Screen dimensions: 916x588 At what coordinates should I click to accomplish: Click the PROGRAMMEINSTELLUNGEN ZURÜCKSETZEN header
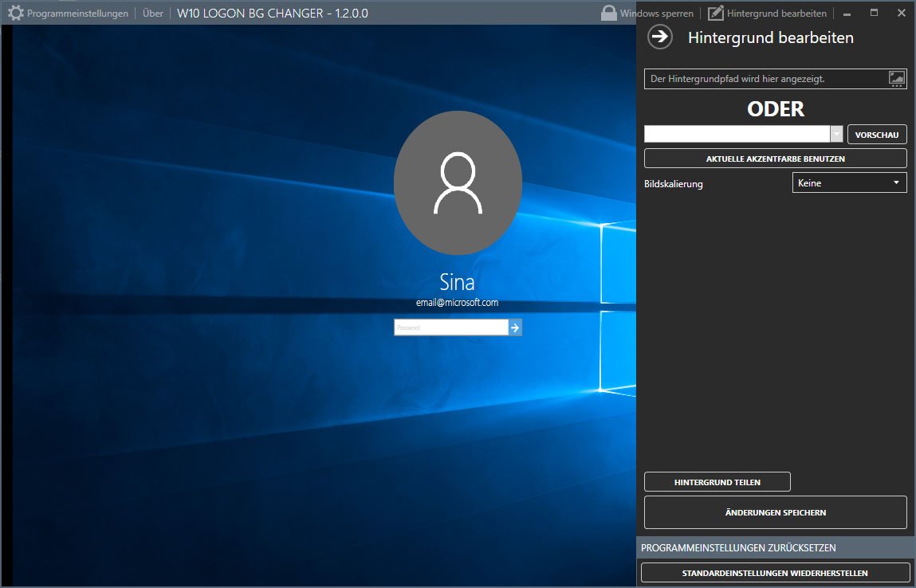[775, 547]
